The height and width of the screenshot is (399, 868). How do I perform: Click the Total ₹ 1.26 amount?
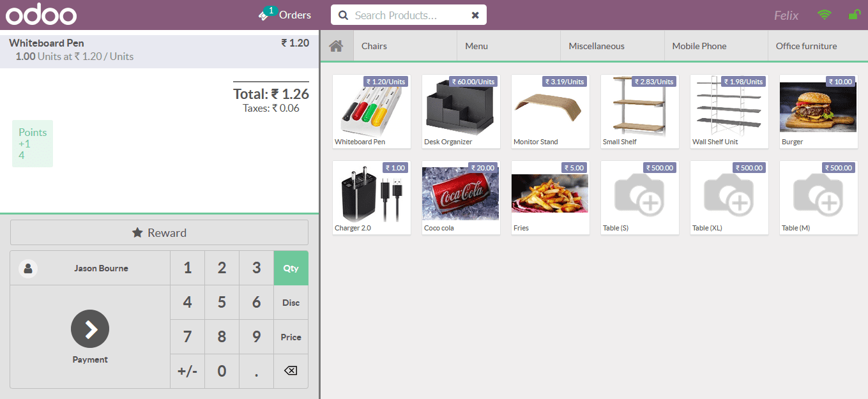pos(271,94)
